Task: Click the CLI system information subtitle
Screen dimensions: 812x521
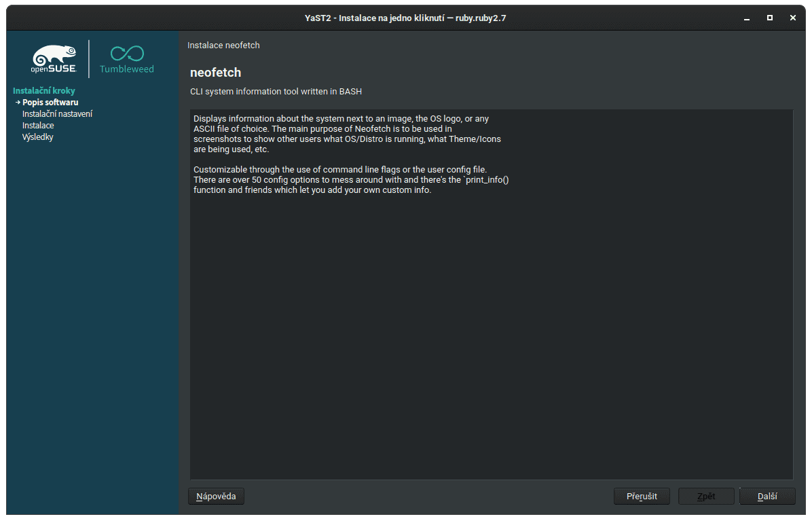Action: pyautogui.click(x=276, y=91)
